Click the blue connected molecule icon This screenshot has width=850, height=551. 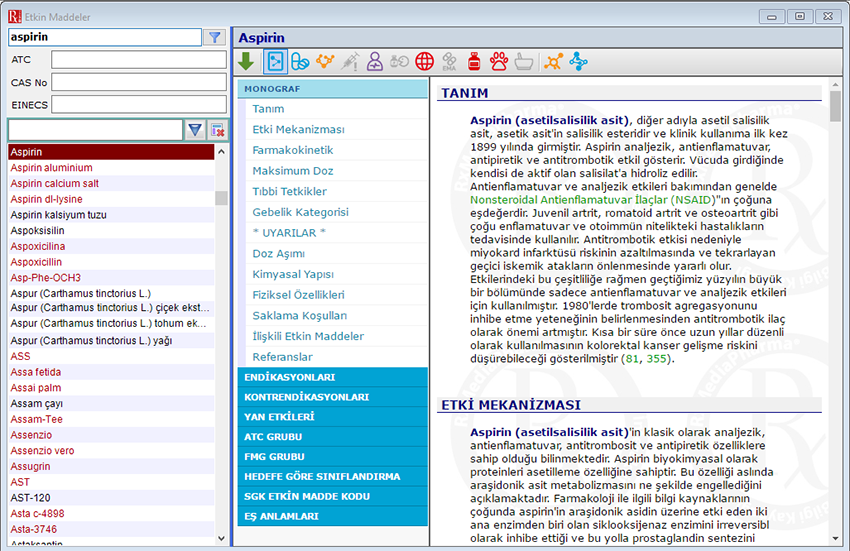pos(578,61)
